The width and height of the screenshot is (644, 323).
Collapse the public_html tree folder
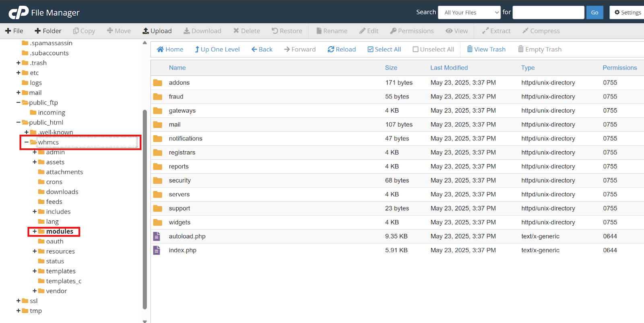[19, 122]
